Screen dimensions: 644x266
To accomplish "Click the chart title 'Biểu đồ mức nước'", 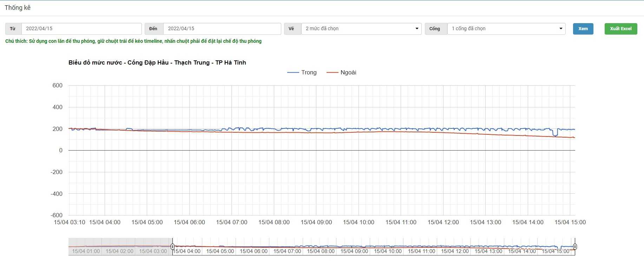I will [x=157, y=62].
